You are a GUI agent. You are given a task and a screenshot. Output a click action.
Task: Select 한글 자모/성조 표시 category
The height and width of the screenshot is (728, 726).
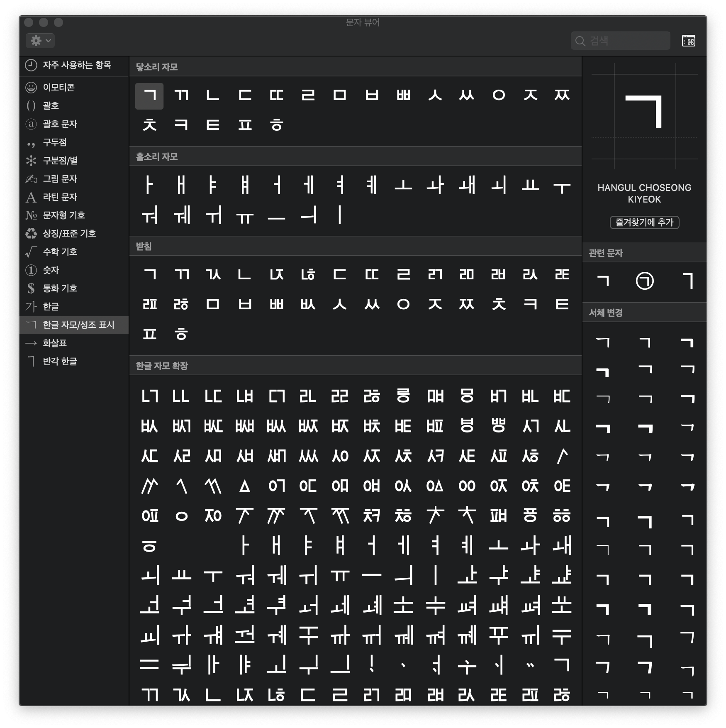[74, 325]
